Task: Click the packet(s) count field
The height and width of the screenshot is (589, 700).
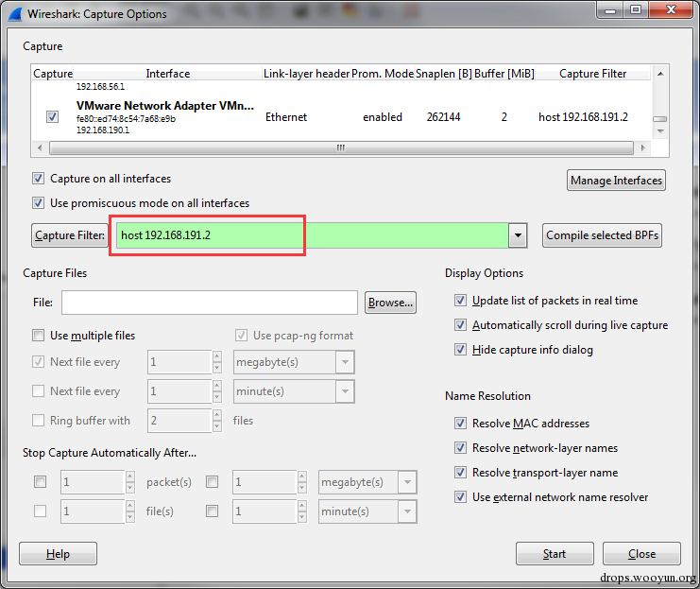Action: pyautogui.click(x=93, y=482)
